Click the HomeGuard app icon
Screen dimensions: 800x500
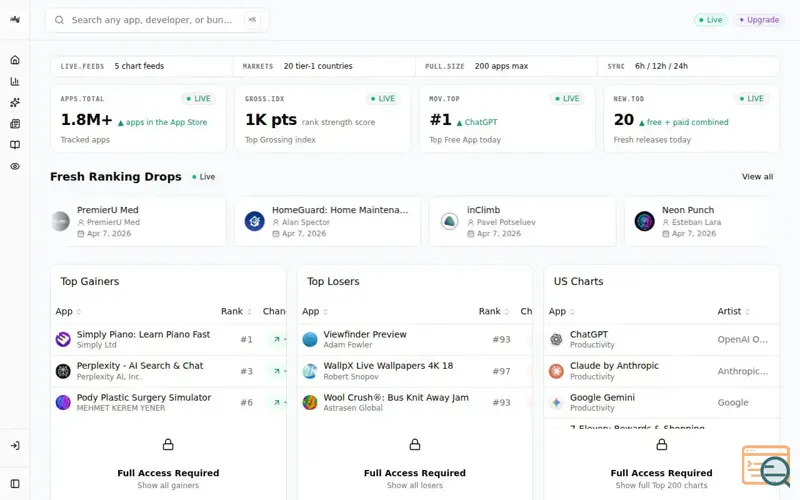pyautogui.click(x=255, y=221)
